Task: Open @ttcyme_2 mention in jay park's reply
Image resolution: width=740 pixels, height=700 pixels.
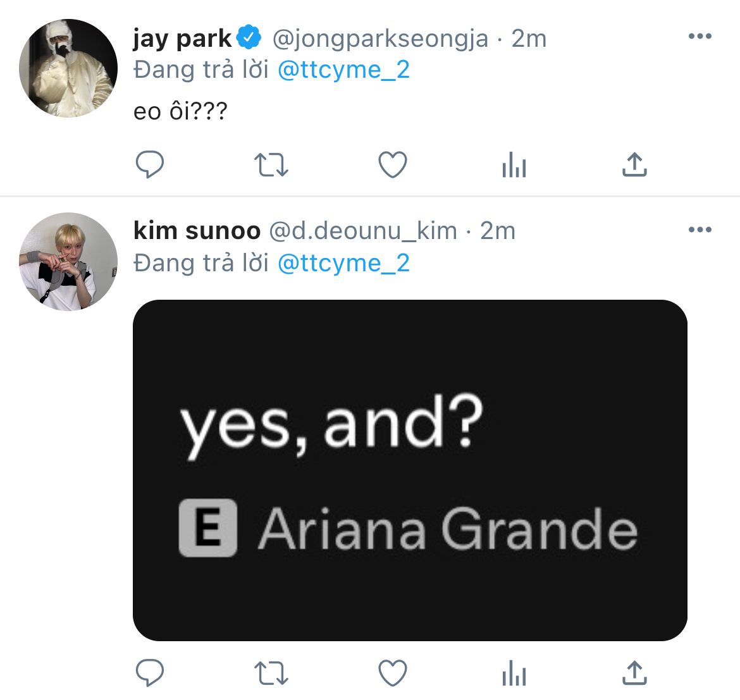Action: click(343, 70)
